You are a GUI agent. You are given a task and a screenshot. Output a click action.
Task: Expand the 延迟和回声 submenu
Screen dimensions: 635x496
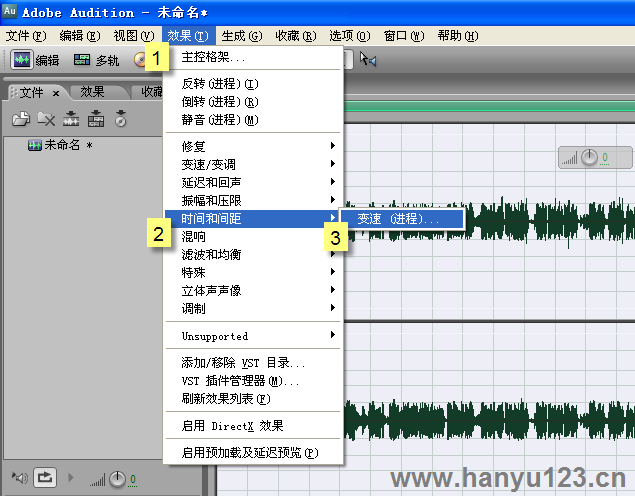[x=254, y=182]
